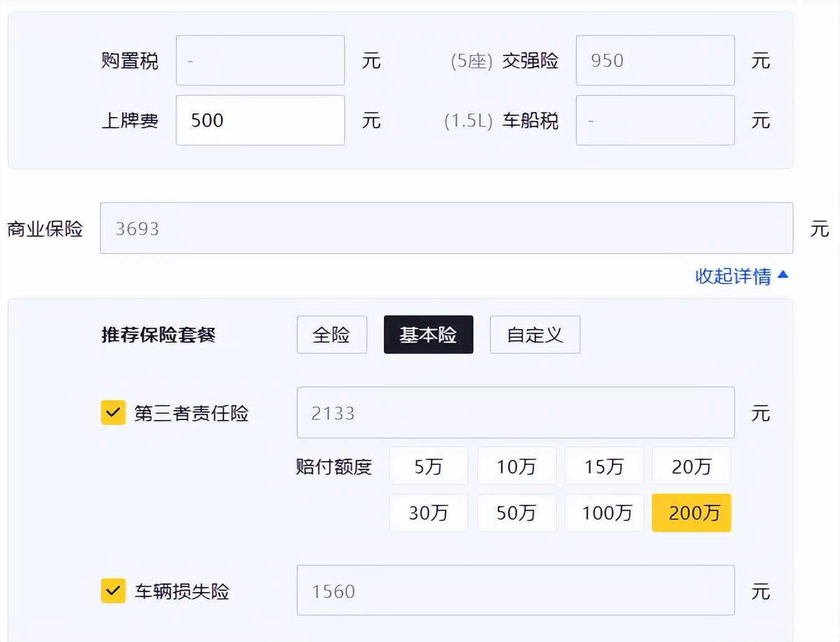The height and width of the screenshot is (642, 840).
Task: Edit the 上牌费 value of 500
Action: coord(260,120)
